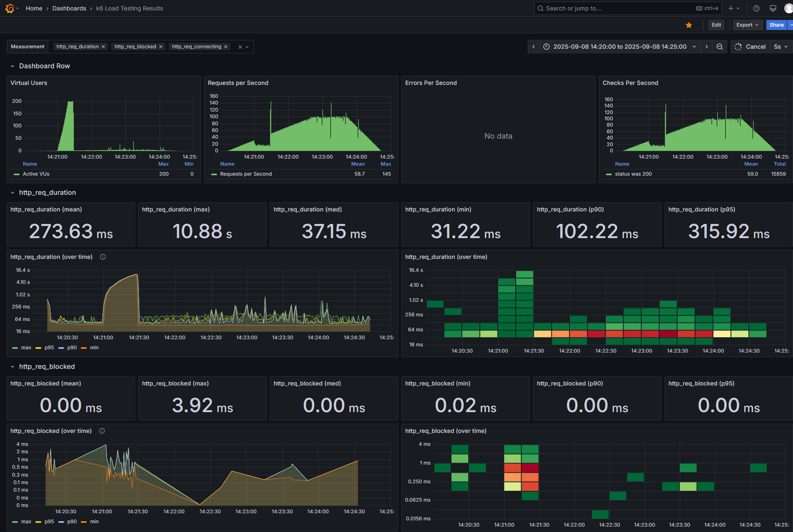
Task: Go to Home breadcrumb
Action: (34, 8)
